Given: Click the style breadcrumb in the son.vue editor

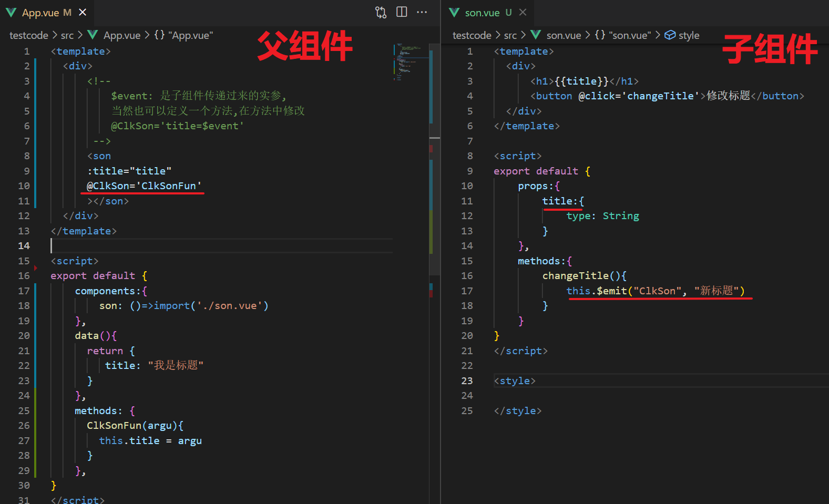Looking at the screenshot, I should point(689,35).
